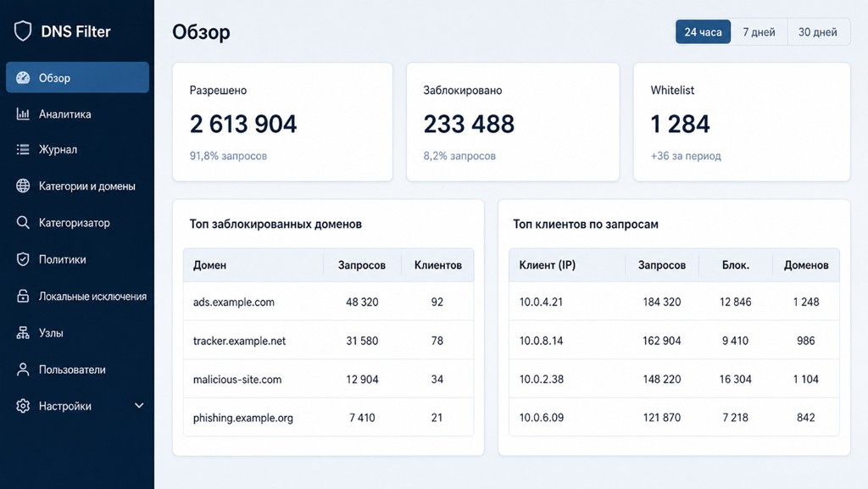Switch period to 7 дней

(759, 32)
